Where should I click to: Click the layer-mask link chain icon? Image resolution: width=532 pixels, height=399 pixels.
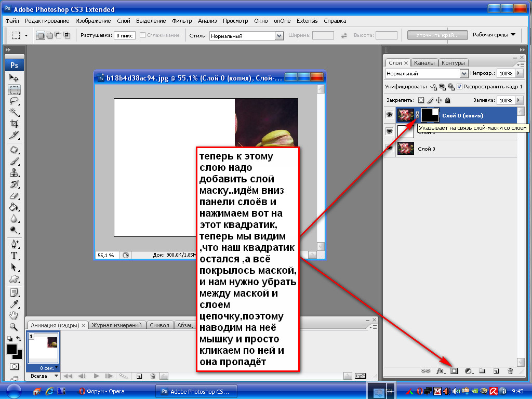[x=417, y=115]
